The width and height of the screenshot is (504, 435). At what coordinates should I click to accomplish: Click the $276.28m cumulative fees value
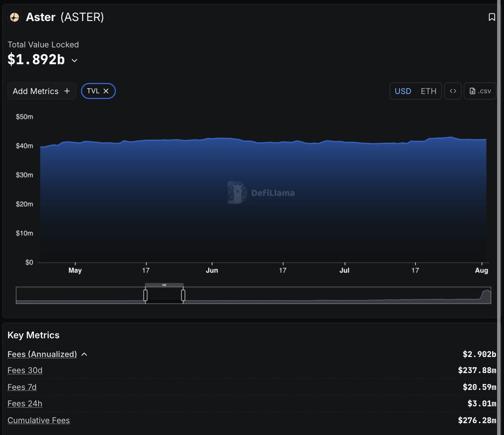coord(477,420)
